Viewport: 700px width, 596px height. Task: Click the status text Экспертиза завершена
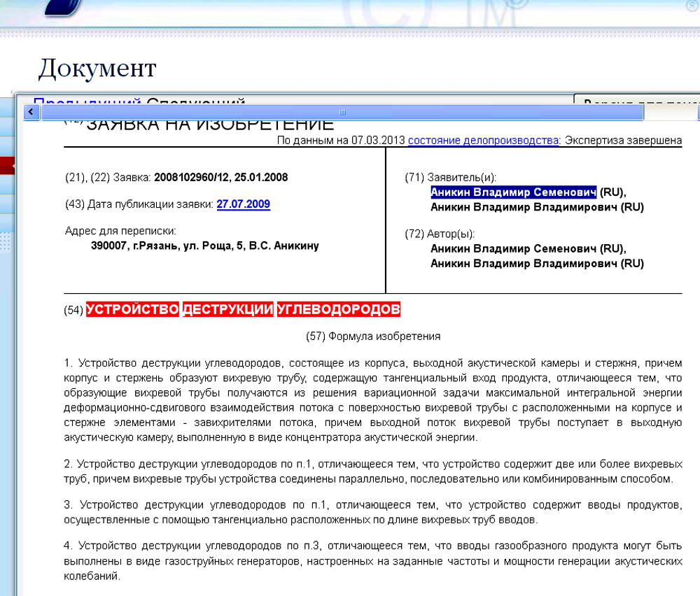[623, 141]
